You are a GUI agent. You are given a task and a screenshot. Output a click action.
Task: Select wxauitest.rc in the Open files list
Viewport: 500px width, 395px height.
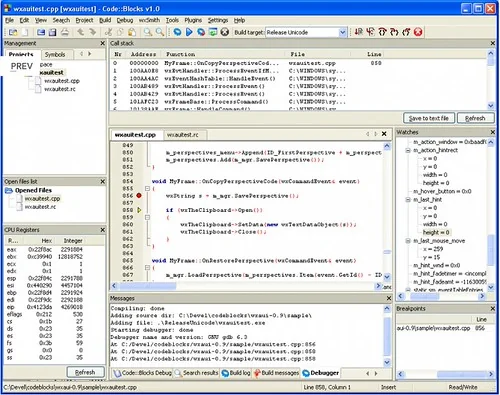tap(40, 207)
